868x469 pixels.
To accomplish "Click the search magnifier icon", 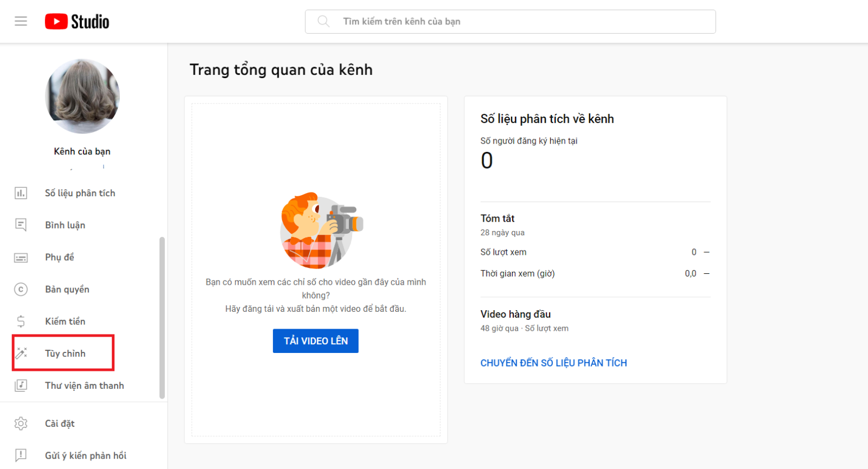I will point(324,21).
